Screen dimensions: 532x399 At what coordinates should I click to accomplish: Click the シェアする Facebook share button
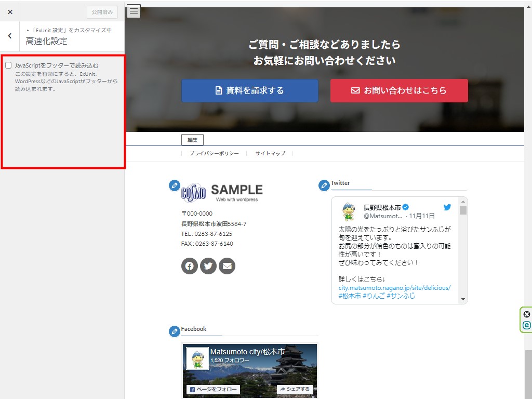pos(295,389)
